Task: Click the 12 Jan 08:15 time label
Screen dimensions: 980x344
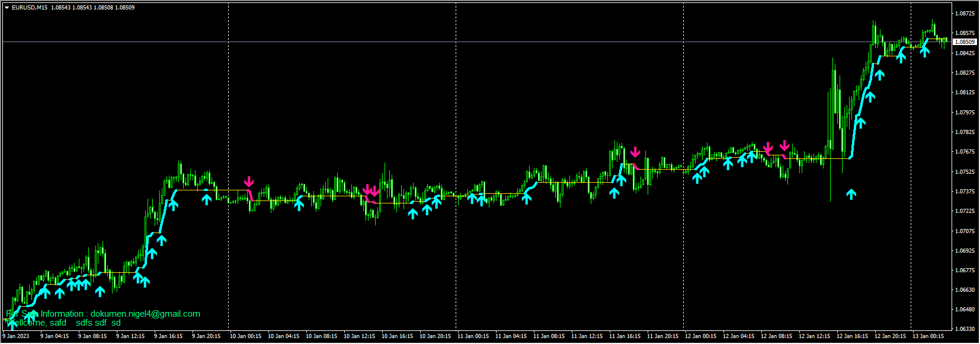Action: pyautogui.click(x=776, y=336)
